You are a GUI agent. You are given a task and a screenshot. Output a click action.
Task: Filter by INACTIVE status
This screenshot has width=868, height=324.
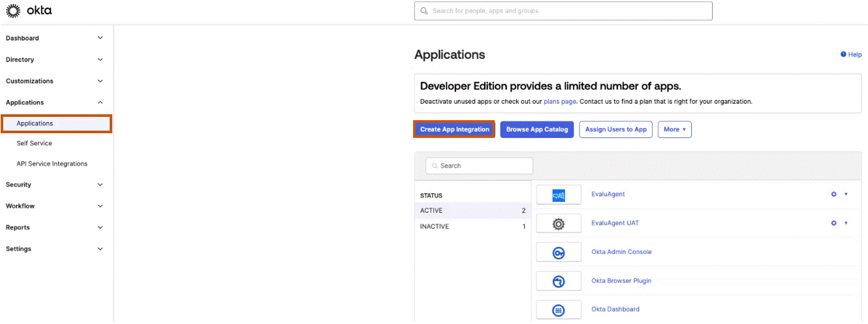point(473,227)
